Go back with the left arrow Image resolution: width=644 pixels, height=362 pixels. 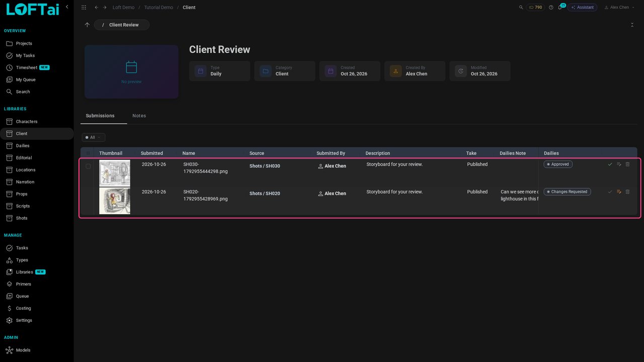tap(97, 8)
